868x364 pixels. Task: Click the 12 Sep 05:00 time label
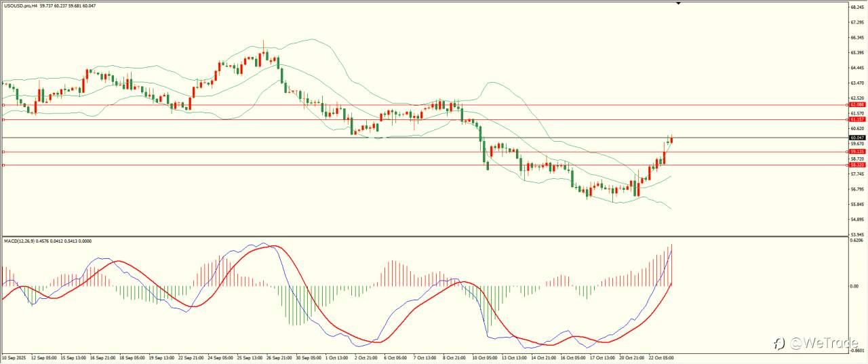click(43, 357)
